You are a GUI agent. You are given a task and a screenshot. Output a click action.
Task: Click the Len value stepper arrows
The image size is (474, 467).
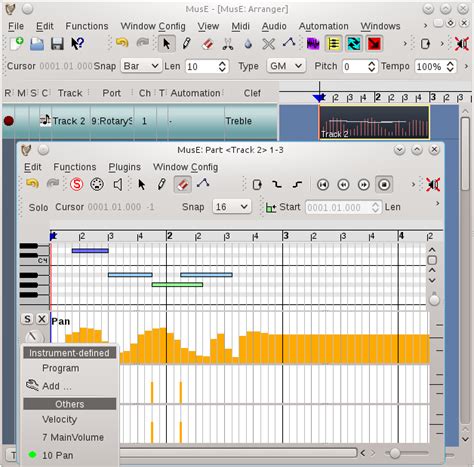coord(222,66)
